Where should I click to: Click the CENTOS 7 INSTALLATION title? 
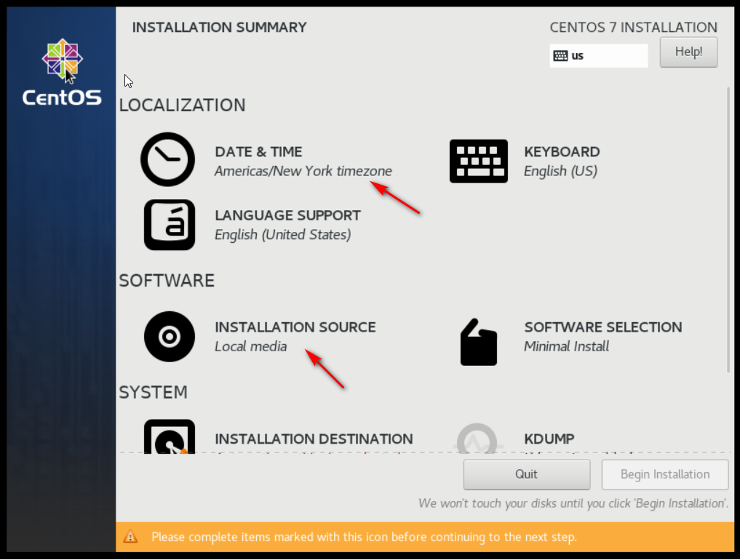pyautogui.click(x=634, y=28)
